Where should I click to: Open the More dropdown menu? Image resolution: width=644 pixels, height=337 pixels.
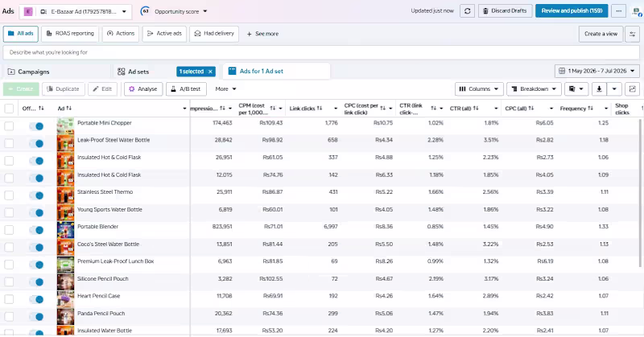pos(225,89)
